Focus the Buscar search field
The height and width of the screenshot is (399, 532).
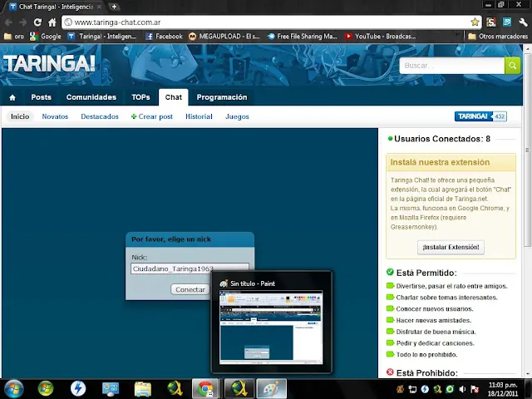tap(452, 66)
